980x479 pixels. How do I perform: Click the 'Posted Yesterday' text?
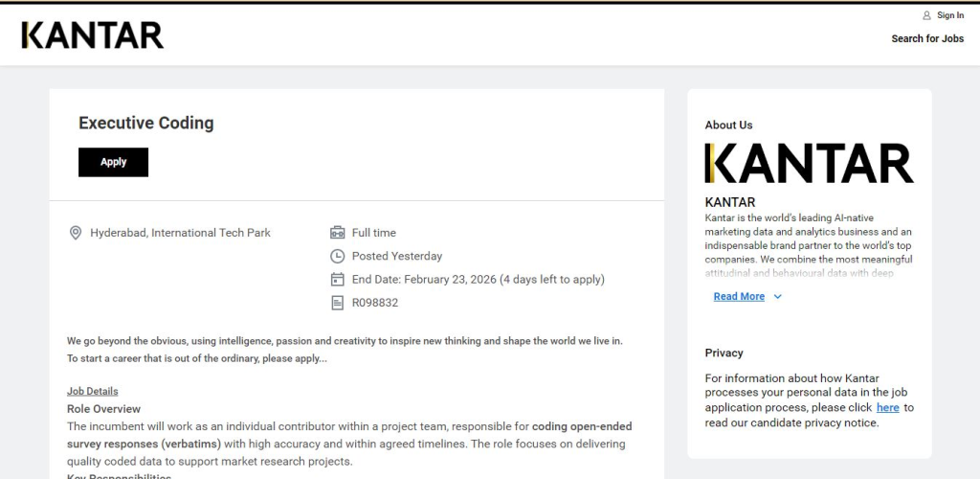(x=397, y=256)
